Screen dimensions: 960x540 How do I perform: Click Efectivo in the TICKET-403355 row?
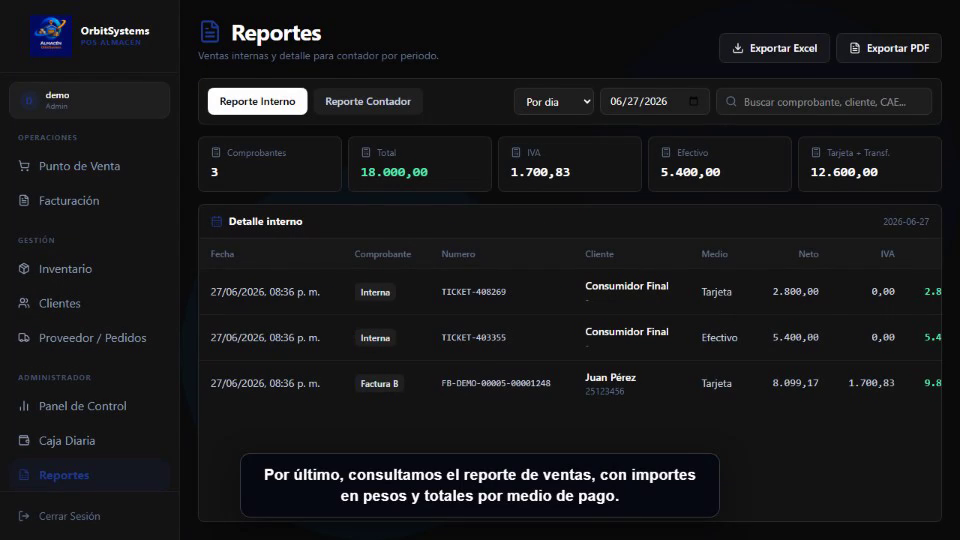coord(719,337)
